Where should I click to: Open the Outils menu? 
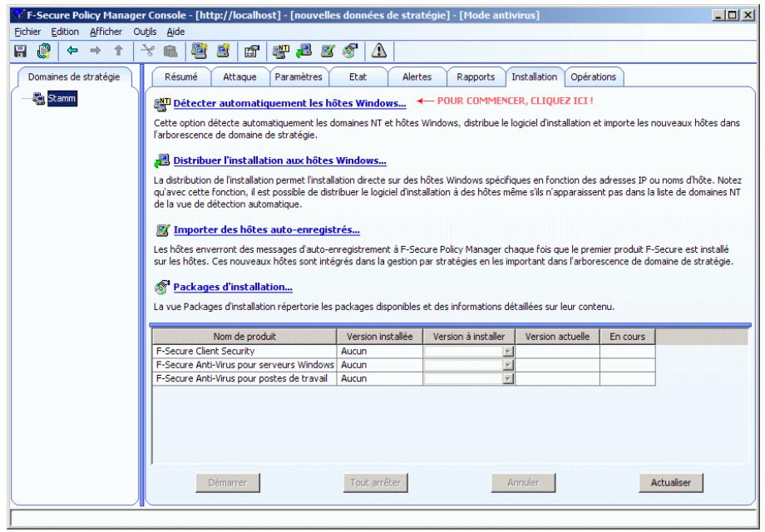(x=145, y=32)
